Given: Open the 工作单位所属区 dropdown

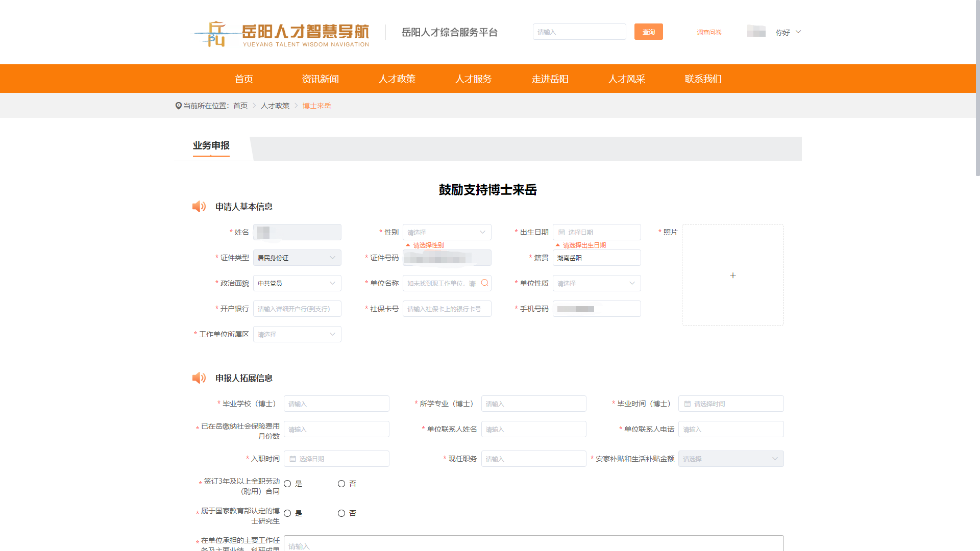Looking at the screenshot, I should coord(297,334).
